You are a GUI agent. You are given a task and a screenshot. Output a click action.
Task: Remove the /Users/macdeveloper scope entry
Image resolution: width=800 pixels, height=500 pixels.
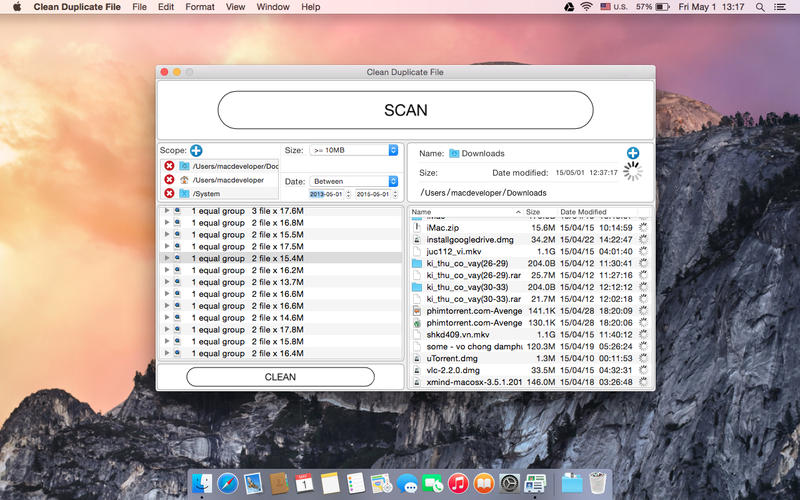[x=169, y=179]
